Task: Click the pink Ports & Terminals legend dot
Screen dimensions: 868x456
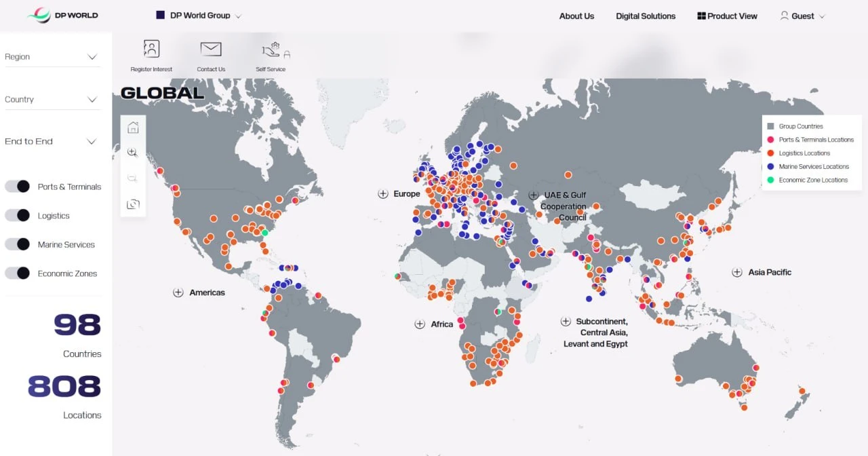Action: pos(770,139)
